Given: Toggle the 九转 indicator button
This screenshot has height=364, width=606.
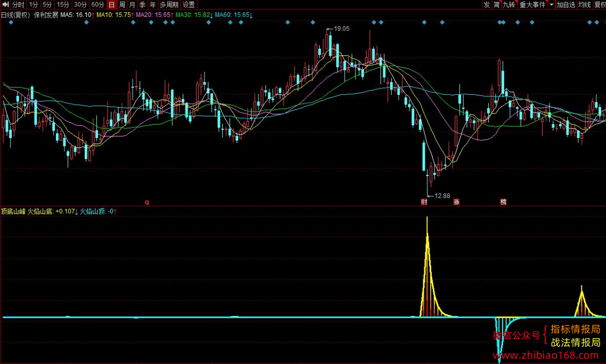Looking at the screenshot, I should point(509,5).
